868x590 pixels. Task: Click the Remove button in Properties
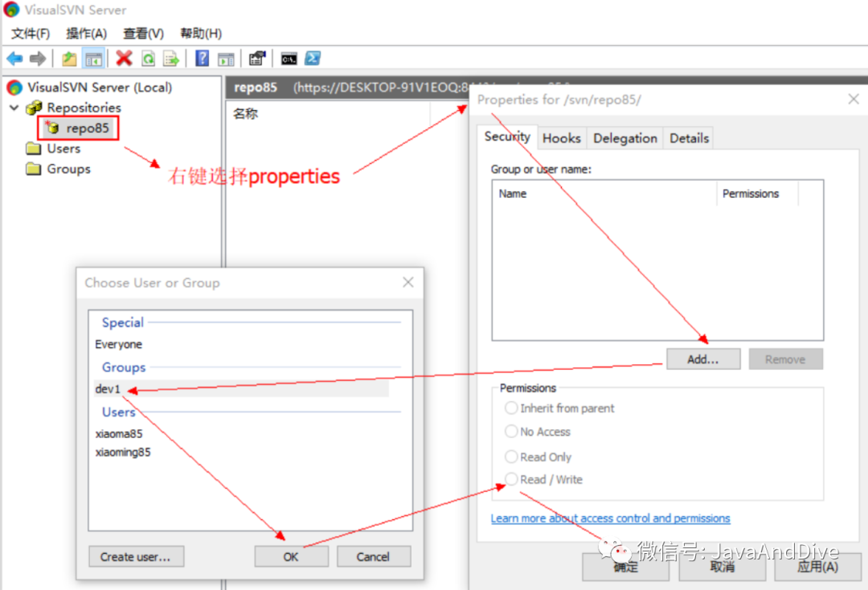tap(785, 359)
